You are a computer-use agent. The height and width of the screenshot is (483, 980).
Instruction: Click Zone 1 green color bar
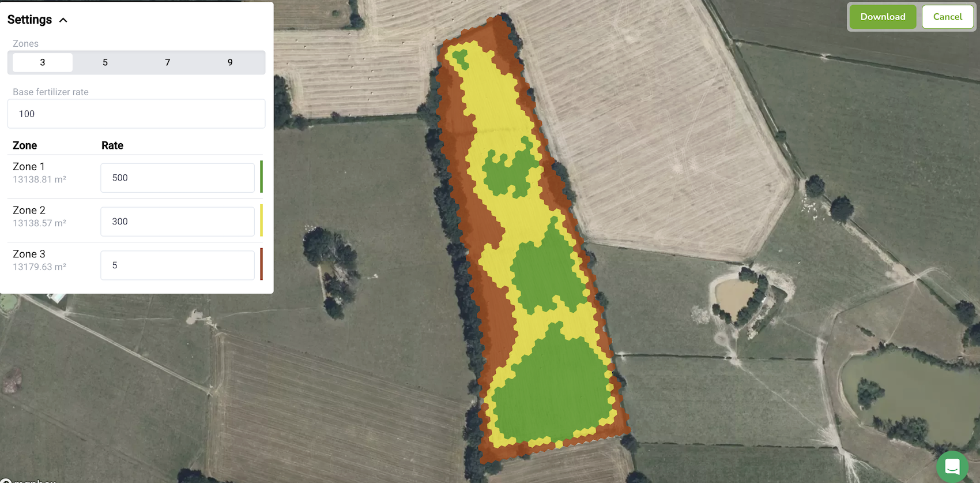coord(261,177)
